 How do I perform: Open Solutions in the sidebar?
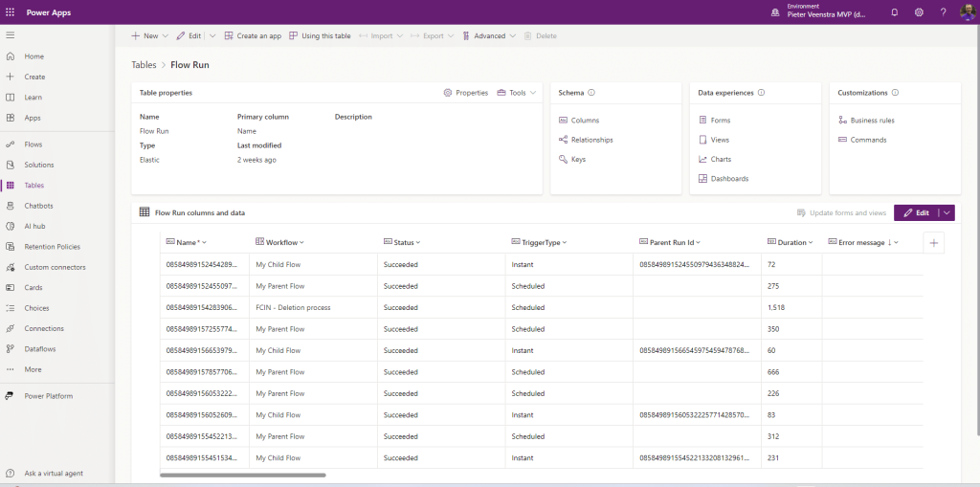point(38,165)
